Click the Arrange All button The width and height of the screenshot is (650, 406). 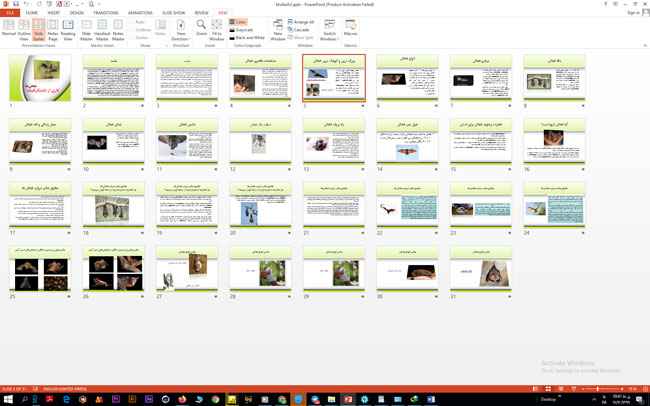[301, 22]
